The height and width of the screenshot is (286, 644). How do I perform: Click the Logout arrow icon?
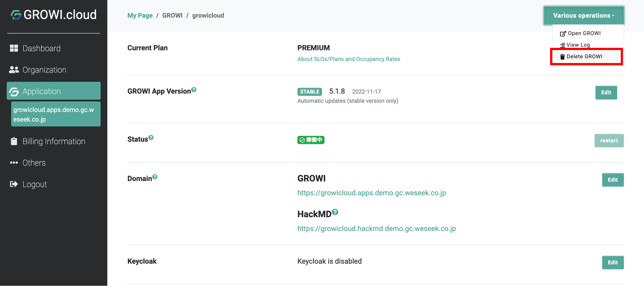point(14,184)
